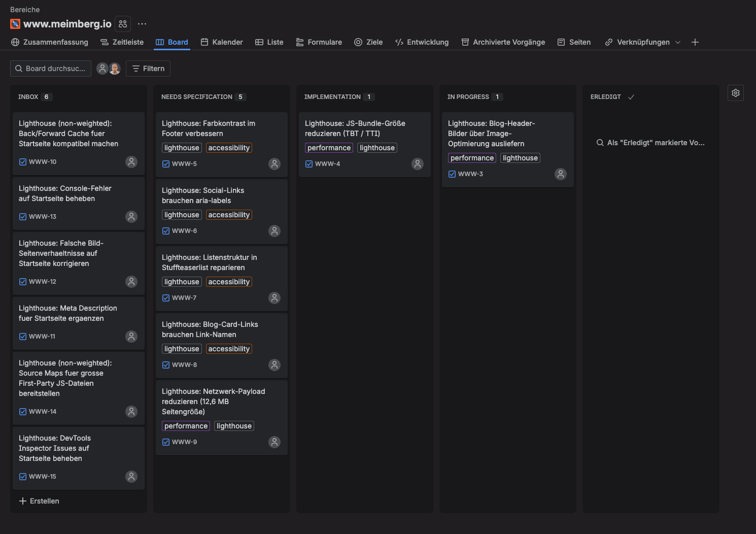The height and width of the screenshot is (534, 756).
Task: Click task type checkbox icon on WWW-3
Action: (452, 174)
